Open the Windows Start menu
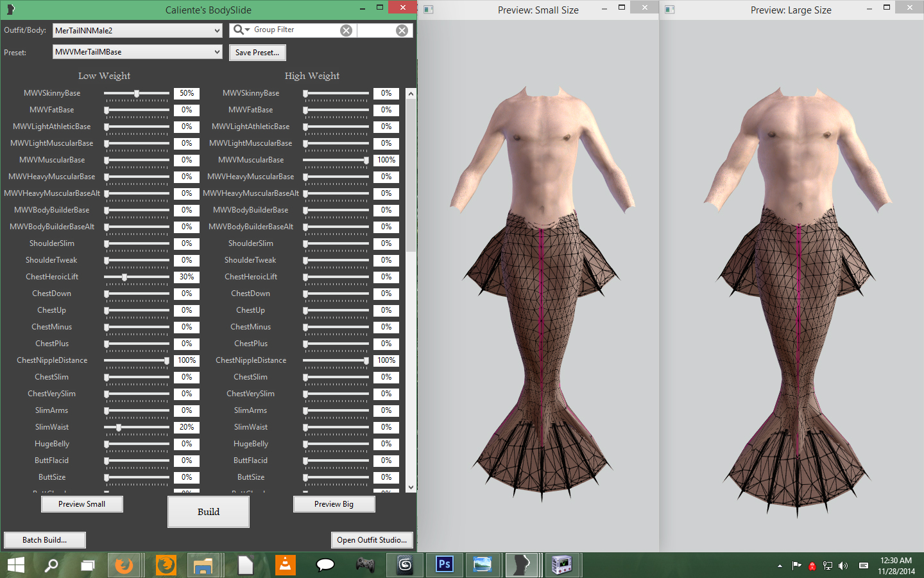Screen dimensions: 924x578 pyautogui.click(x=15, y=565)
